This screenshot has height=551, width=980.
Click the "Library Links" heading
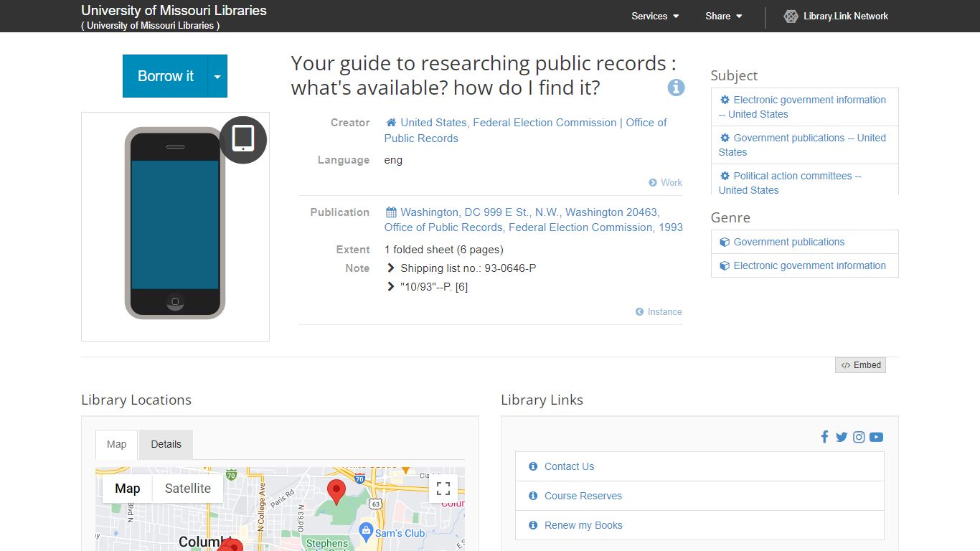tap(542, 400)
